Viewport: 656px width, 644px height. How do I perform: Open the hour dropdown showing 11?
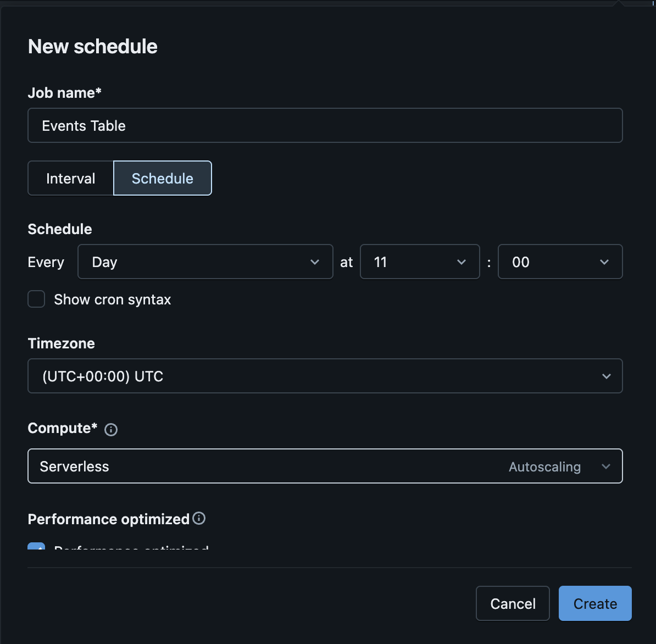(420, 262)
